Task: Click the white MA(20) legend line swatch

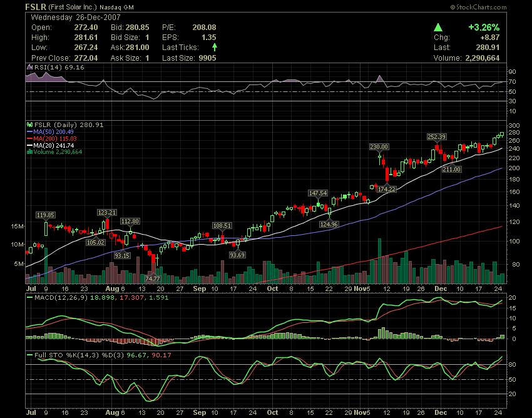Action: pyautogui.click(x=30, y=145)
